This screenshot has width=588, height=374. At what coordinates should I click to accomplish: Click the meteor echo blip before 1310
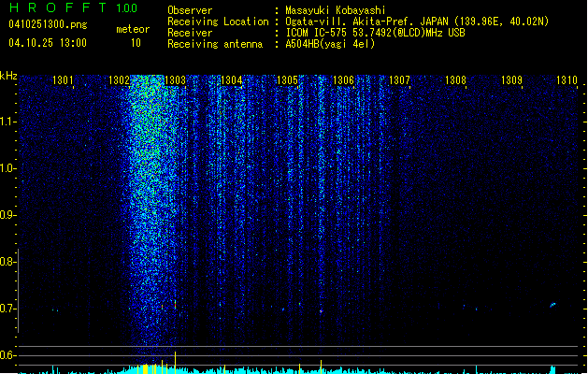tap(552, 305)
